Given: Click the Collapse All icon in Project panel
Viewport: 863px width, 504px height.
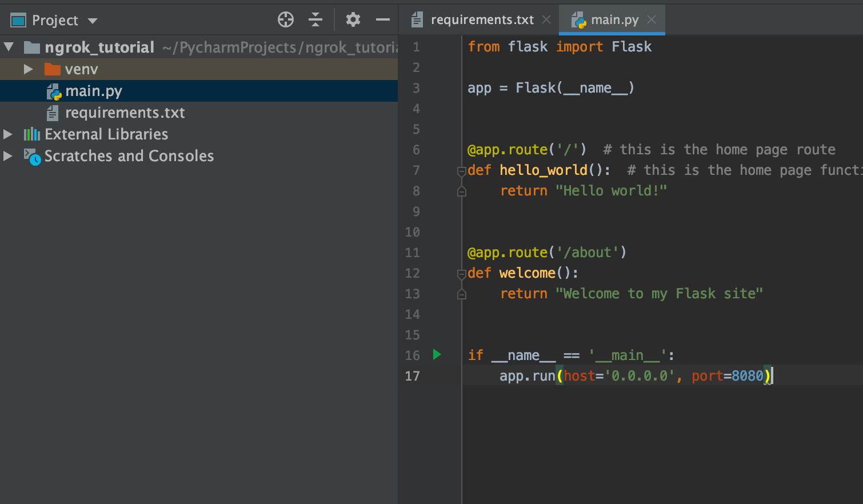Looking at the screenshot, I should (x=315, y=20).
